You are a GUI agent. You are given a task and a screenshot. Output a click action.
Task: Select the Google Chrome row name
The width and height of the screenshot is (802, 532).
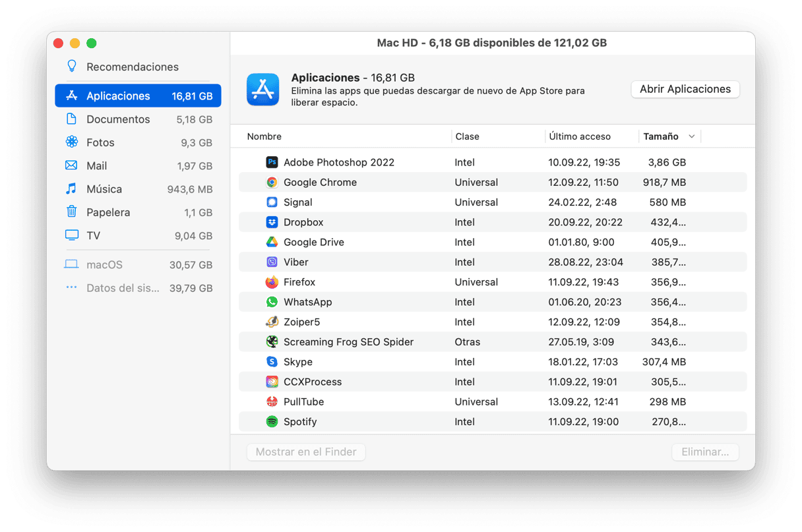320,183
